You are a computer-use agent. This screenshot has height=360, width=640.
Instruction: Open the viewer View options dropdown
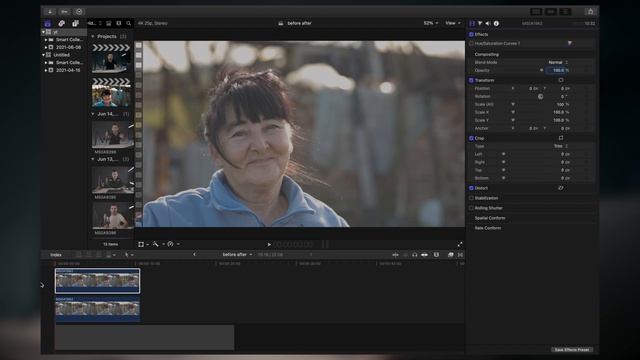(x=453, y=23)
